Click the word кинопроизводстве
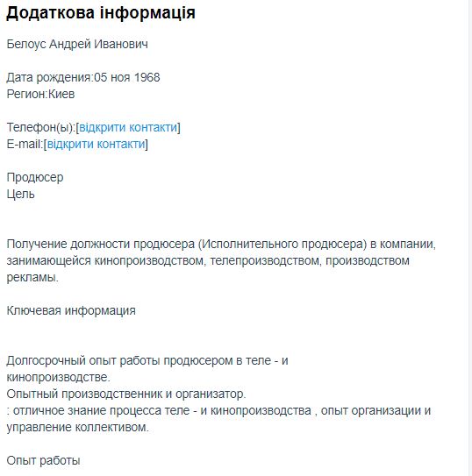The width and height of the screenshot is (472, 476). point(58,377)
